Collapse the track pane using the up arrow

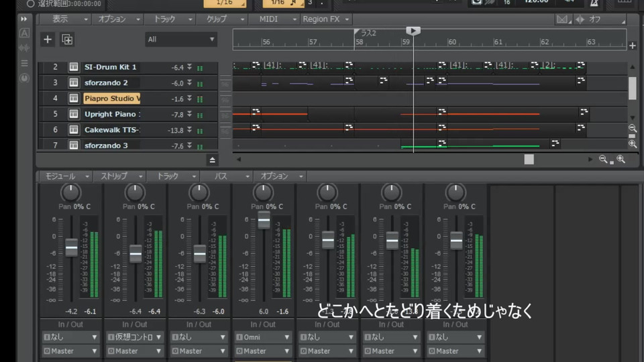tap(212, 160)
